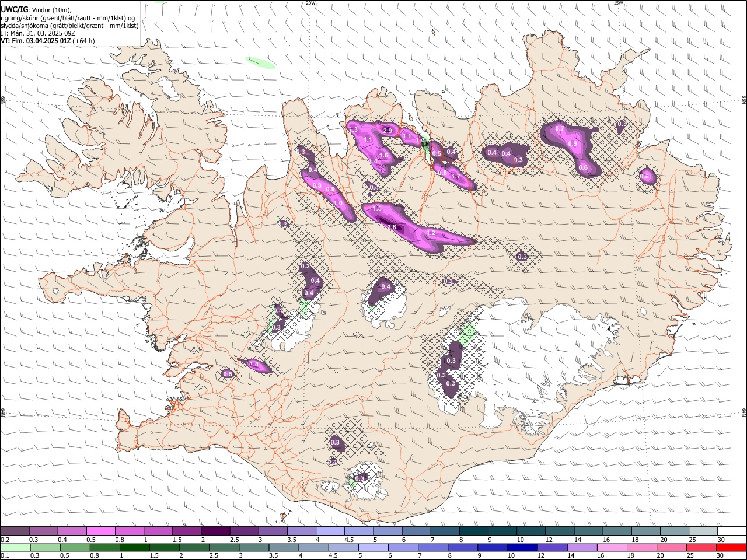Click the "1.2" precipitation value on the map
The image size is (747, 560).
tap(431, 233)
